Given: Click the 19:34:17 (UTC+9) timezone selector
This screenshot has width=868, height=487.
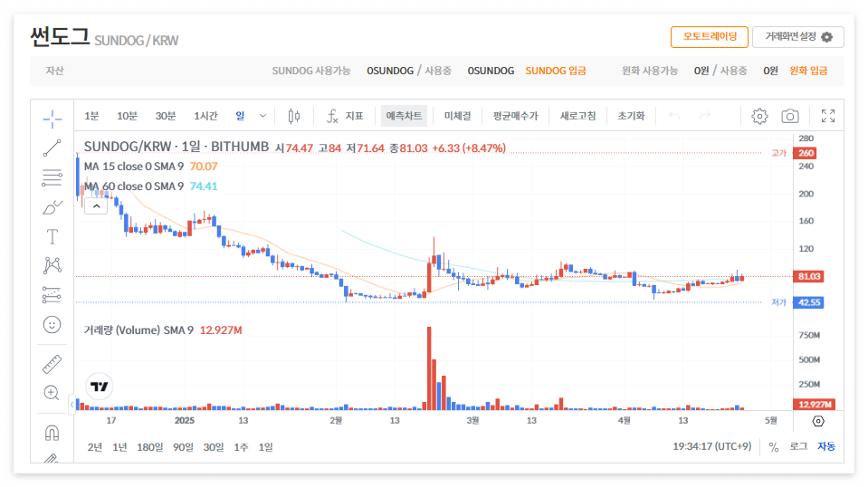Looking at the screenshot, I should tap(712, 446).
